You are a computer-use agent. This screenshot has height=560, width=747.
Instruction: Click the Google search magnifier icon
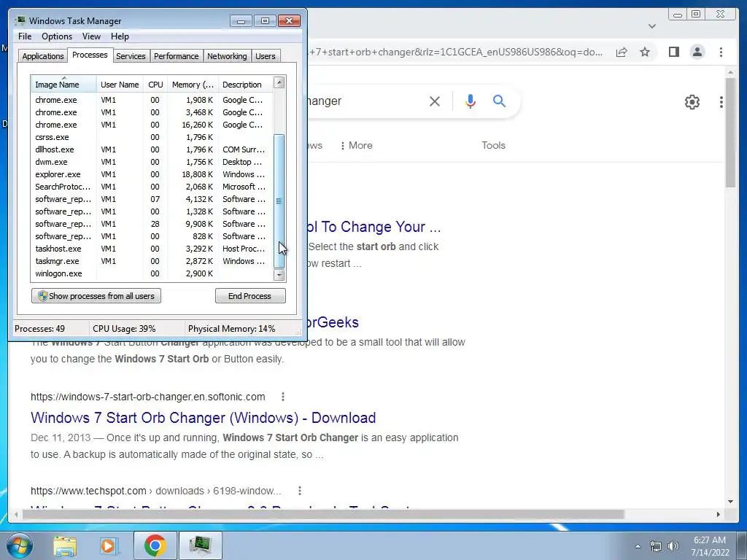[499, 101]
